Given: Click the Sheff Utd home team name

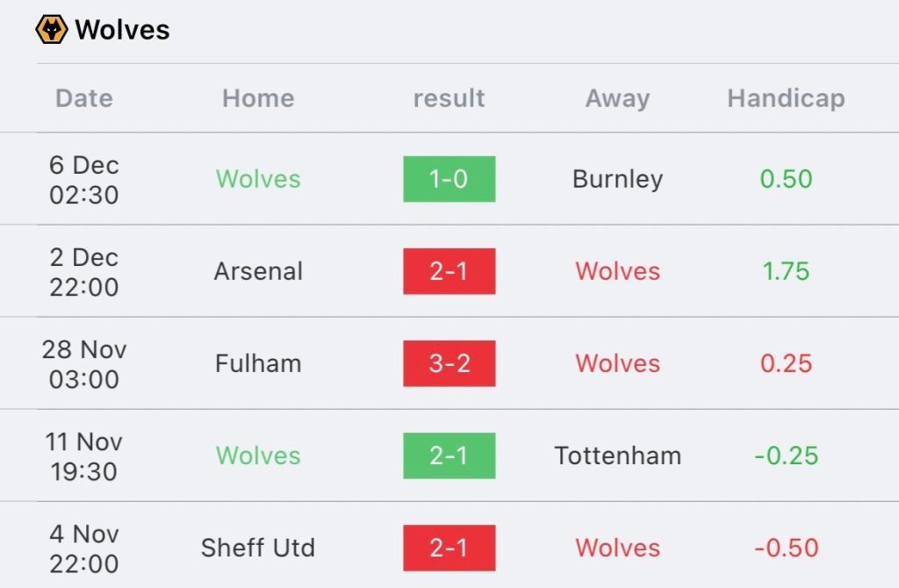Looking at the screenshot, I should pyautogui.click(x=259, y=548).
